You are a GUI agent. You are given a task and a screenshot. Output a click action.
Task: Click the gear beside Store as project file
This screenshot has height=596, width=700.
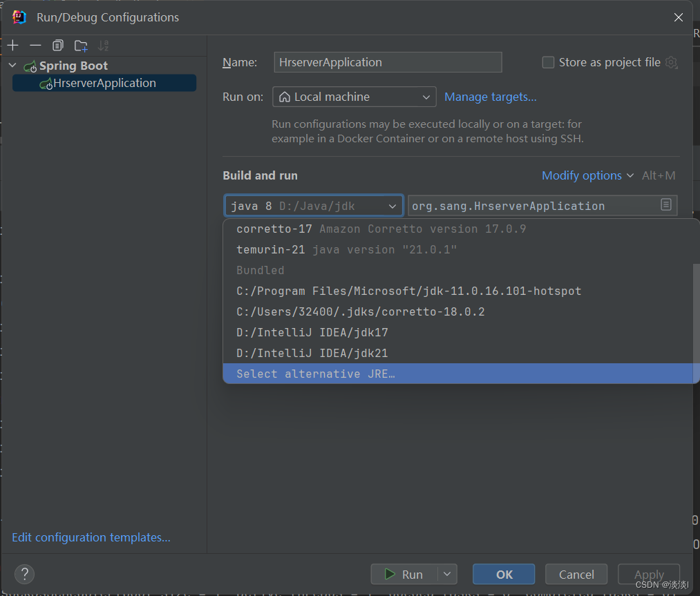[x=671, y=62]
